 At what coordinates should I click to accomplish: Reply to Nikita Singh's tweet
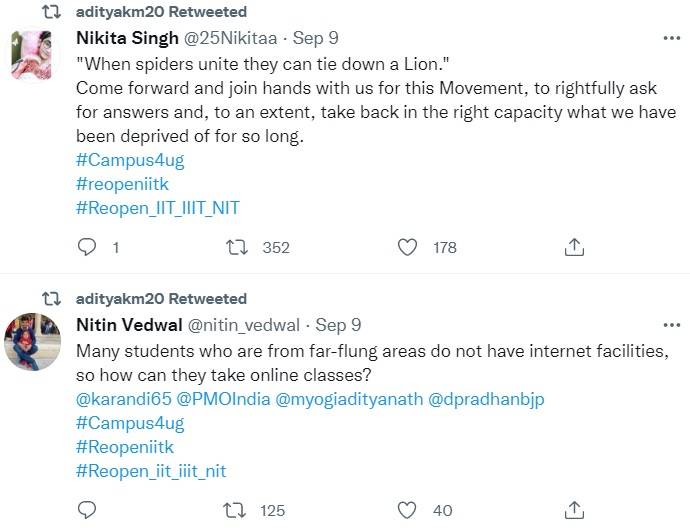(88, 247)
